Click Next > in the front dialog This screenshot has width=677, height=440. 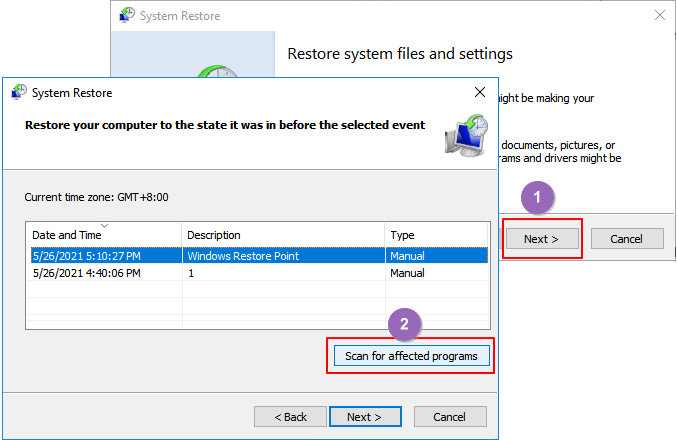pyautogui.click(x=365, y=416)
